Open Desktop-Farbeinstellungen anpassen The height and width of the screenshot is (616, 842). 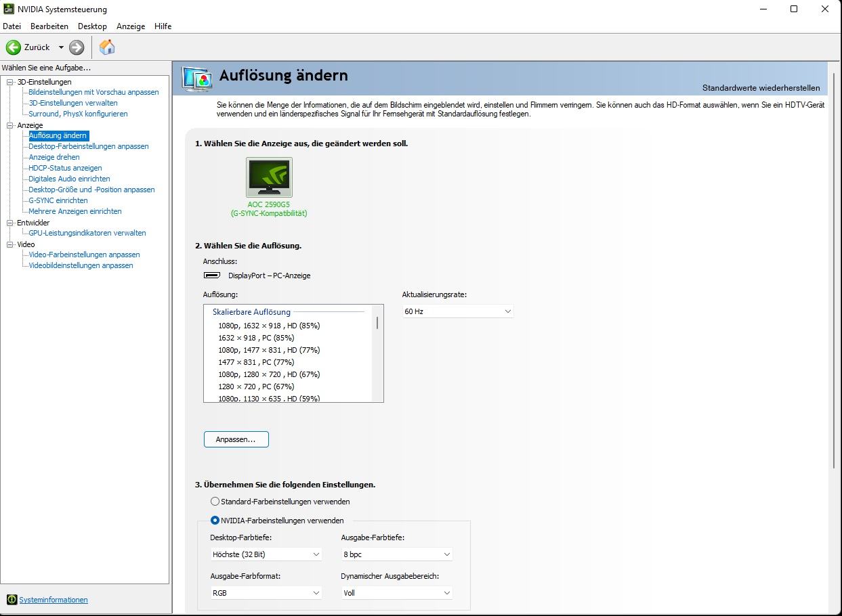click(89, 146)
